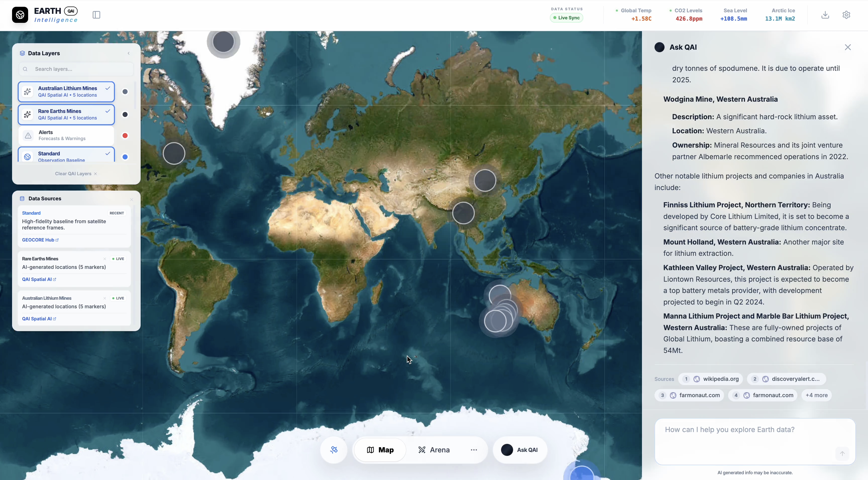This screenshot has height=480, width=868.
Task: Open QAI Spatial AI link under Australian Lithium Mines
Action: pos(39,319)
